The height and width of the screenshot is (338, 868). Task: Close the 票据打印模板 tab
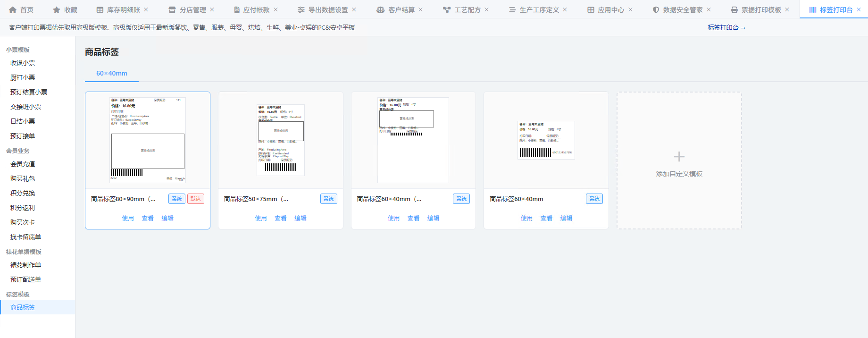pos(787,9)
